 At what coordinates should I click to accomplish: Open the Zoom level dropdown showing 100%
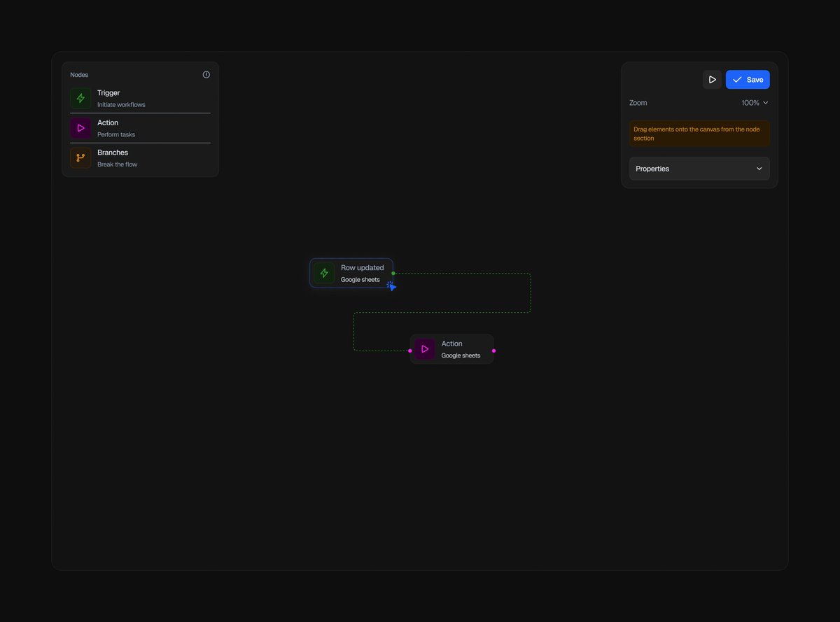(753, 102)
